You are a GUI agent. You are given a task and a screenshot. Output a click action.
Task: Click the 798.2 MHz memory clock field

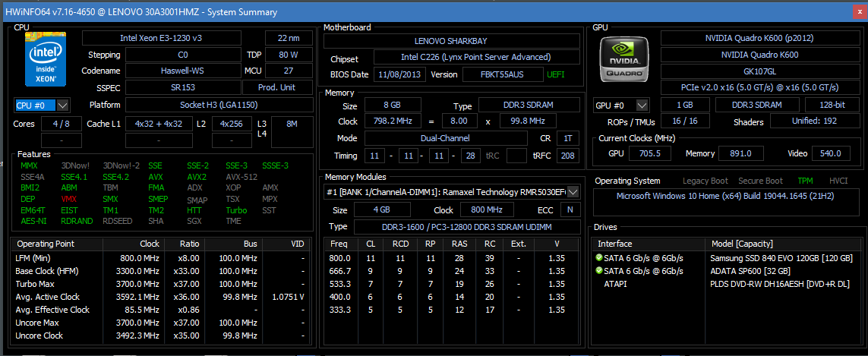393,121
